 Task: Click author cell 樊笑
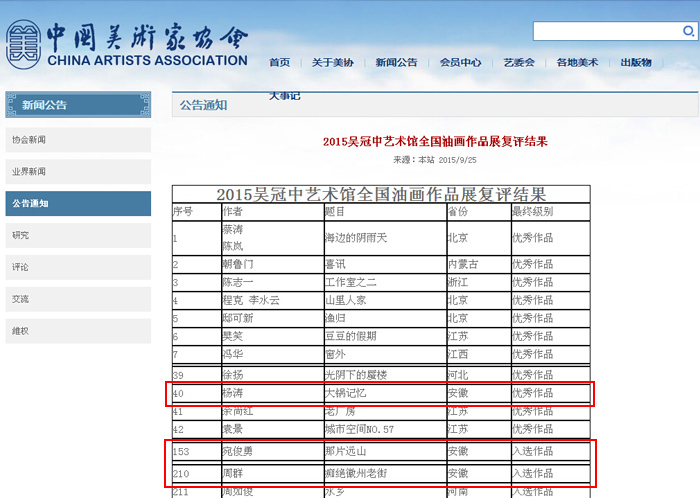tap(273, 336)
